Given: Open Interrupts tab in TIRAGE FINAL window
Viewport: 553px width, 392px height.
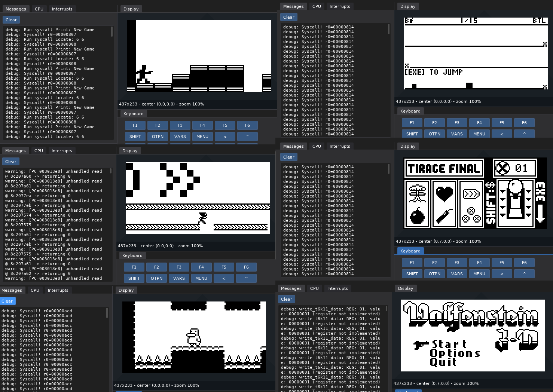Looking at the screenshot, I should pyautogui.click(x=340, y=146).
